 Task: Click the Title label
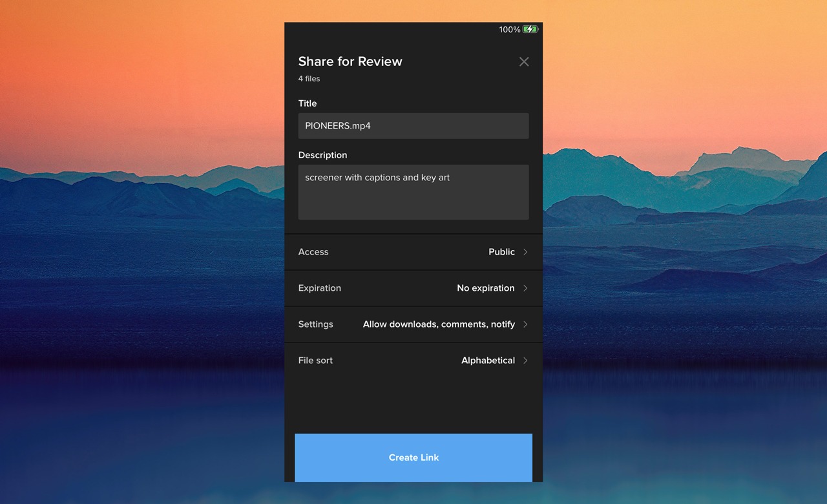point(308,103)
